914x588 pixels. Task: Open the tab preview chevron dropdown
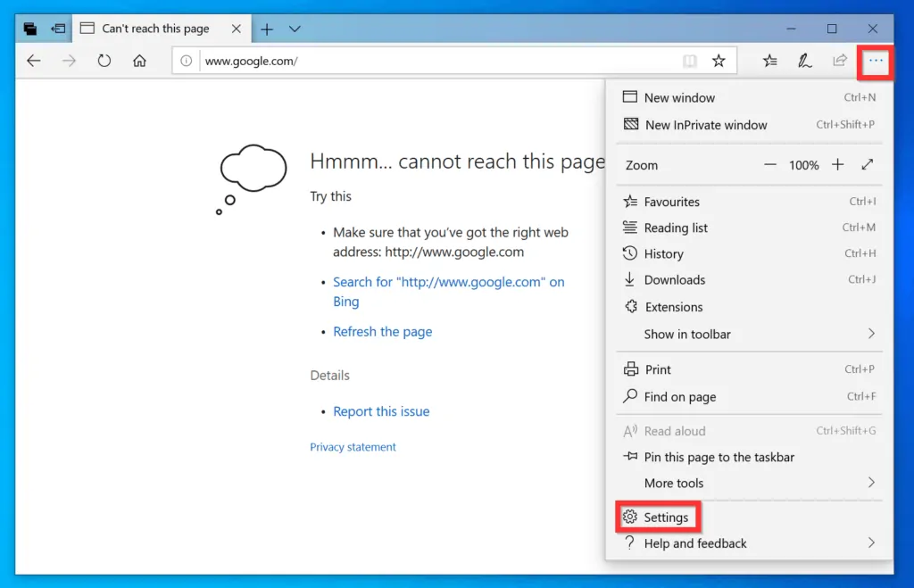tap(295, 29)
